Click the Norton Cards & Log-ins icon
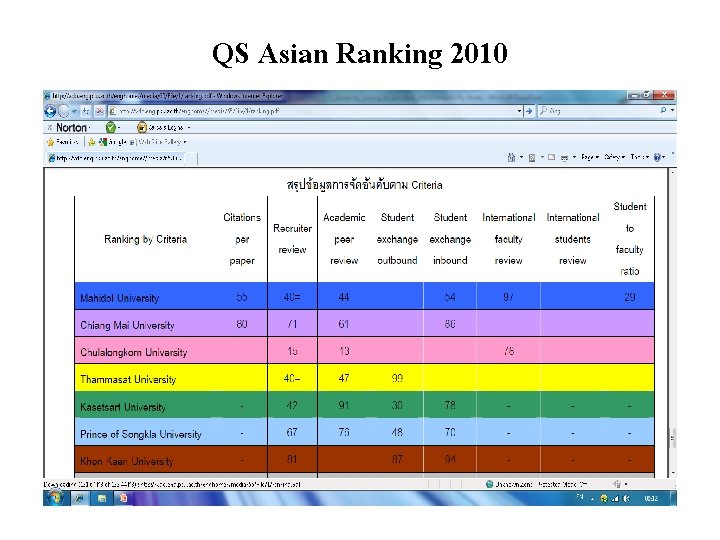This screenshot has height=540, width=720. (x=142, y=127)
